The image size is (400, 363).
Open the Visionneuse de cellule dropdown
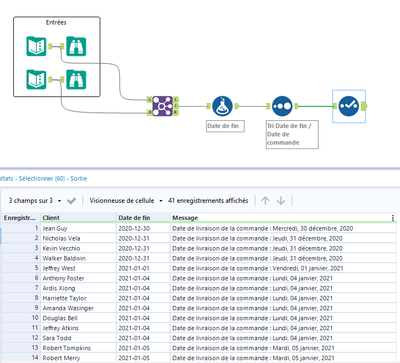point(126,201)
